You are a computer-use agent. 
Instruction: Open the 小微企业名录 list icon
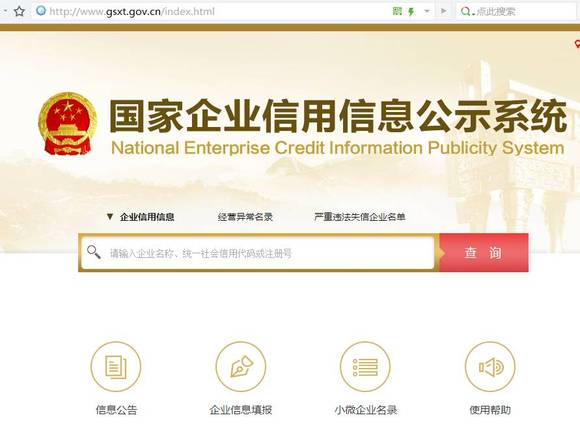[365, 367]
